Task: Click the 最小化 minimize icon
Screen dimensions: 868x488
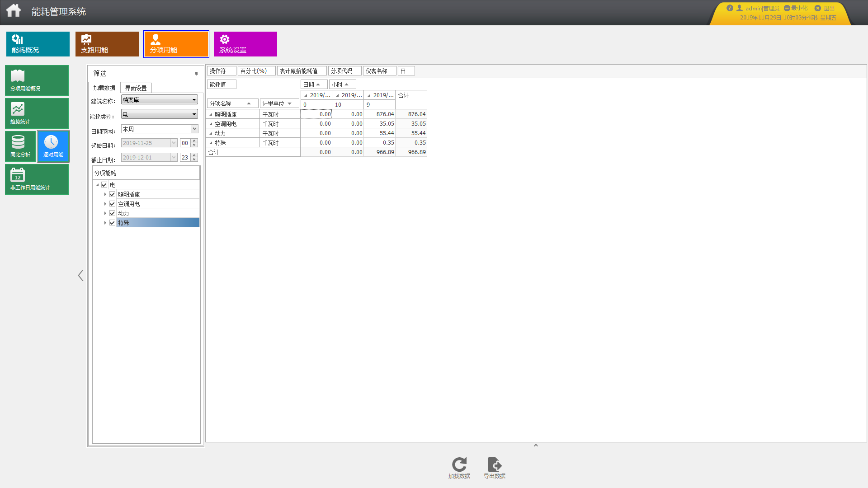Action: click(787, 8)
